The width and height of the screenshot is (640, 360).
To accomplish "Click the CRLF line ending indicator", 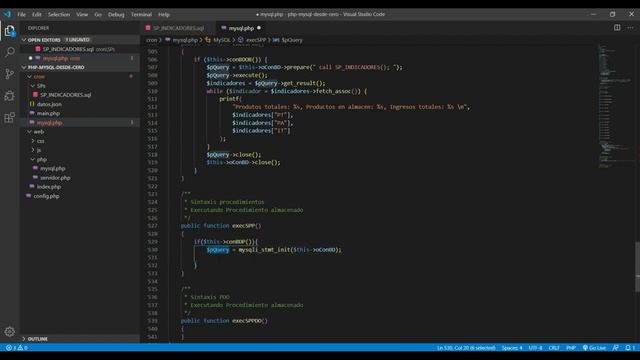I will point(554,348).
